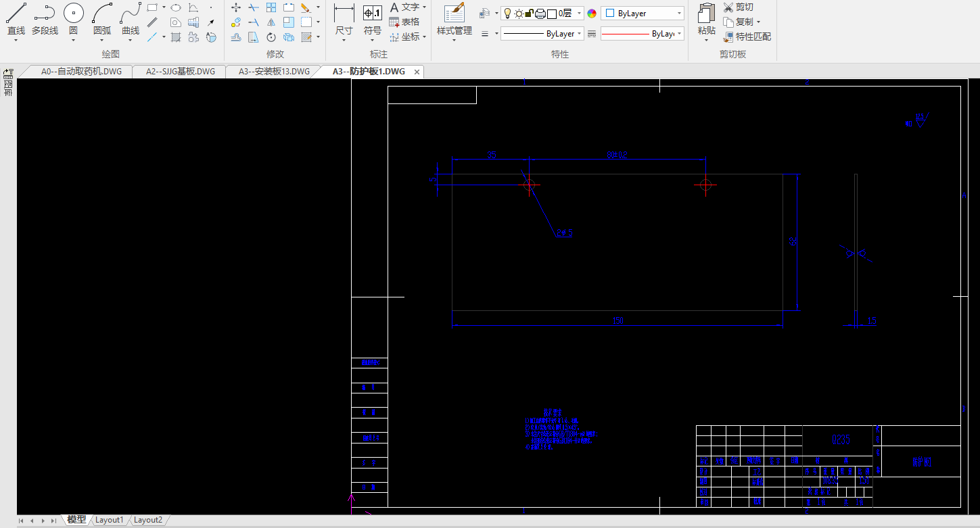
Task: Expand the arrow under Arc (圆弧)
Action: [x=102, y=40]
